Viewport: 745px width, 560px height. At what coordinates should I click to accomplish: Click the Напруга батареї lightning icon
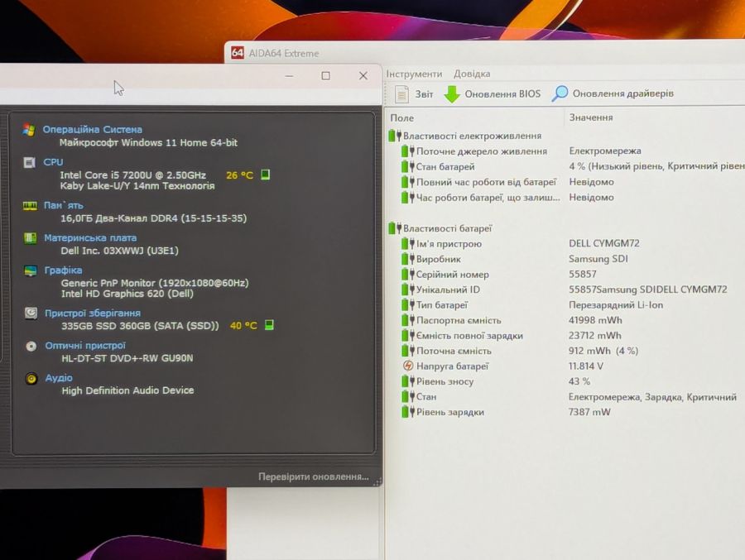(407, 366)
